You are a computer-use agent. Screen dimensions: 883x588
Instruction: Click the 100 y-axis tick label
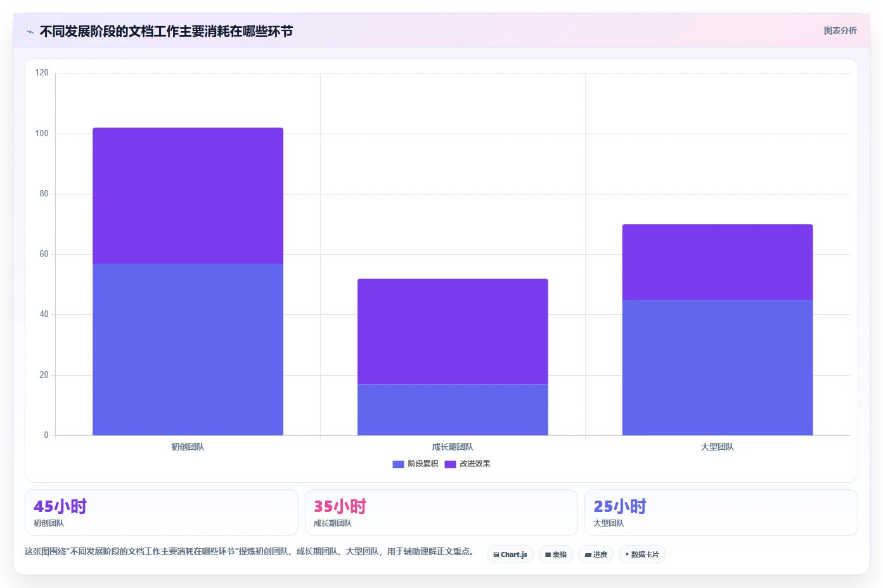(42, 133)
